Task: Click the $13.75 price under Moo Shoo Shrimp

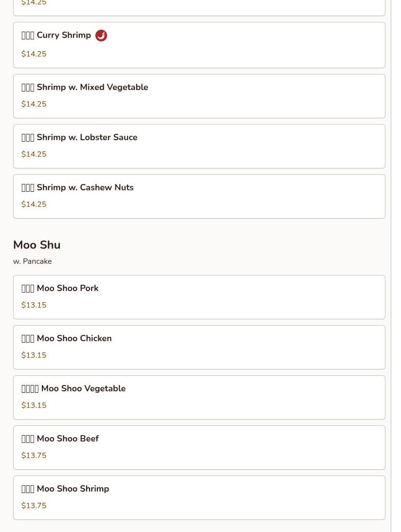Action: [x=34, y=506]
